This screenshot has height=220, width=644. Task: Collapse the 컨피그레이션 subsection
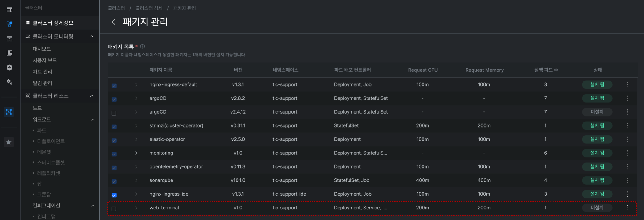coord(93,205)
